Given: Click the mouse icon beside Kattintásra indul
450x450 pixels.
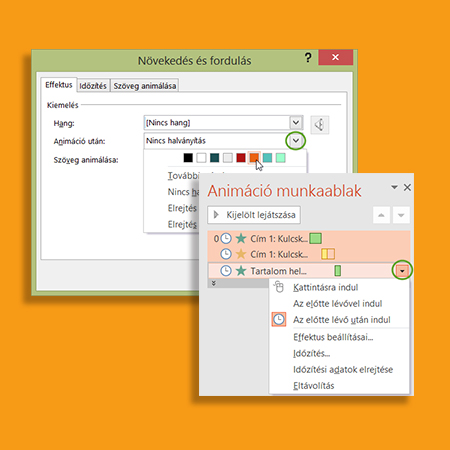Looking at the screenshot, I should click(x=279, y=287).
